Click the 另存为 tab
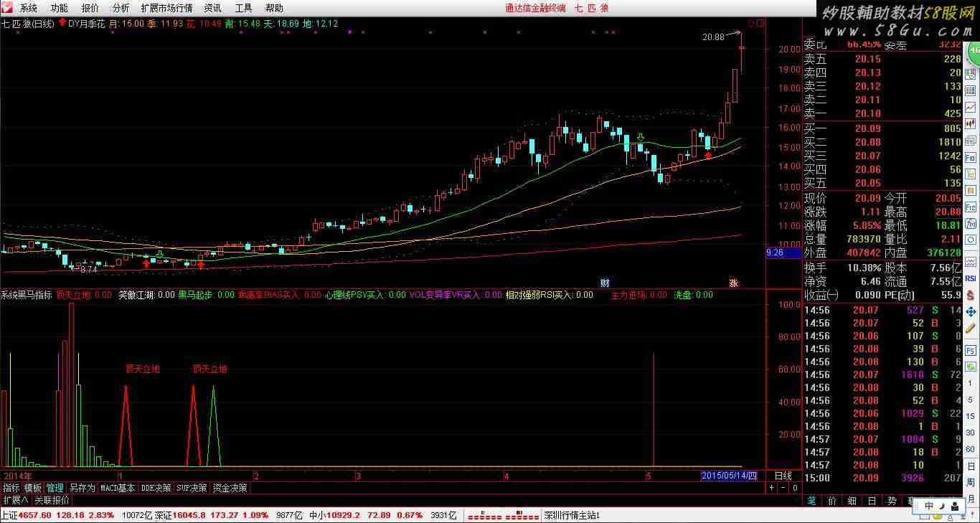 (x=82, y=488)
